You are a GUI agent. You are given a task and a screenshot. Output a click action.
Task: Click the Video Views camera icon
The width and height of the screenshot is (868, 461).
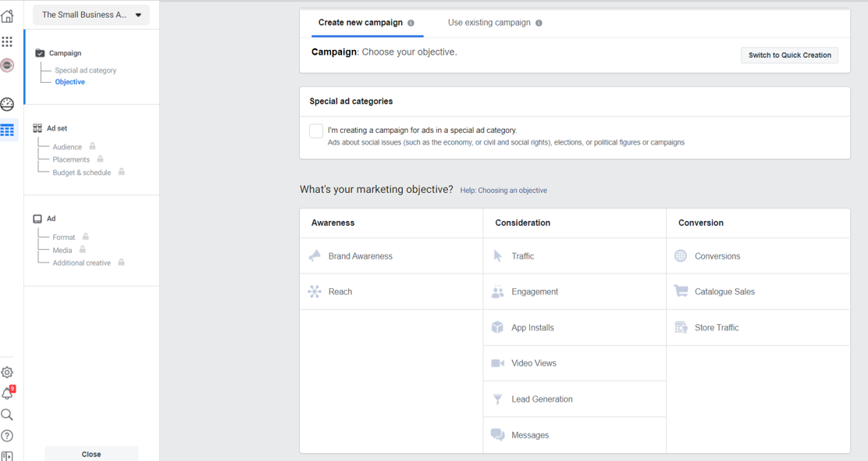(x=498, y=363)
